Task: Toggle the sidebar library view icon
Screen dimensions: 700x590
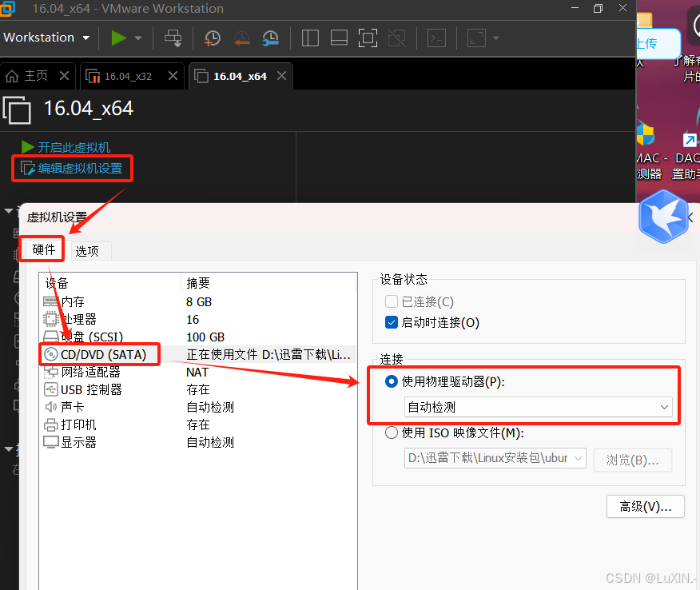Action: pos(310,38)
